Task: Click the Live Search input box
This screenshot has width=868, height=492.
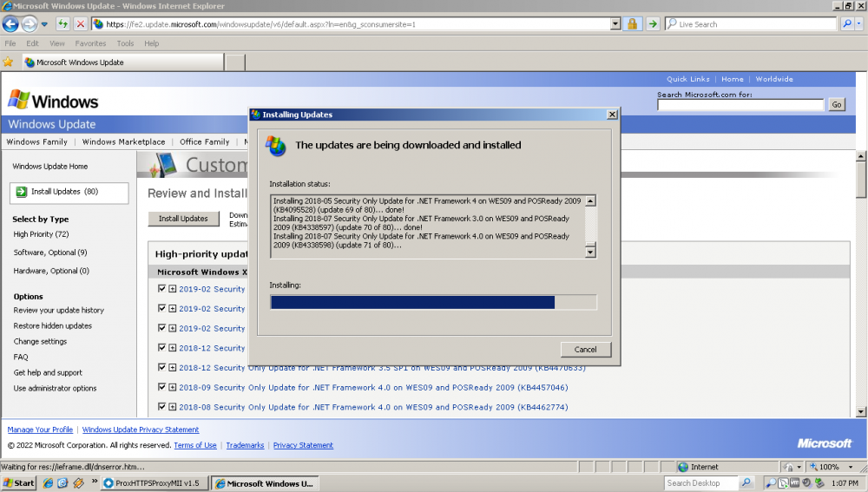Action: [x=751, y=23]
